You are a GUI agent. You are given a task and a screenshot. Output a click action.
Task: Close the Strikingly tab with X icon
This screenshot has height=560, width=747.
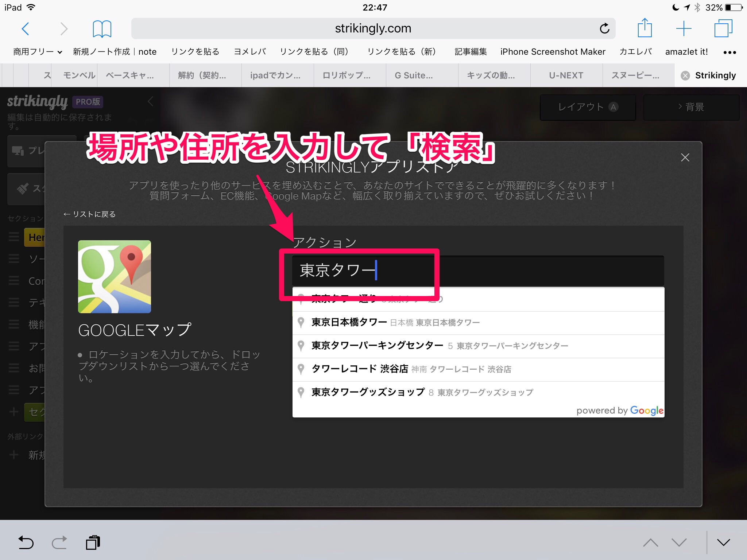[x=685, y=75]
